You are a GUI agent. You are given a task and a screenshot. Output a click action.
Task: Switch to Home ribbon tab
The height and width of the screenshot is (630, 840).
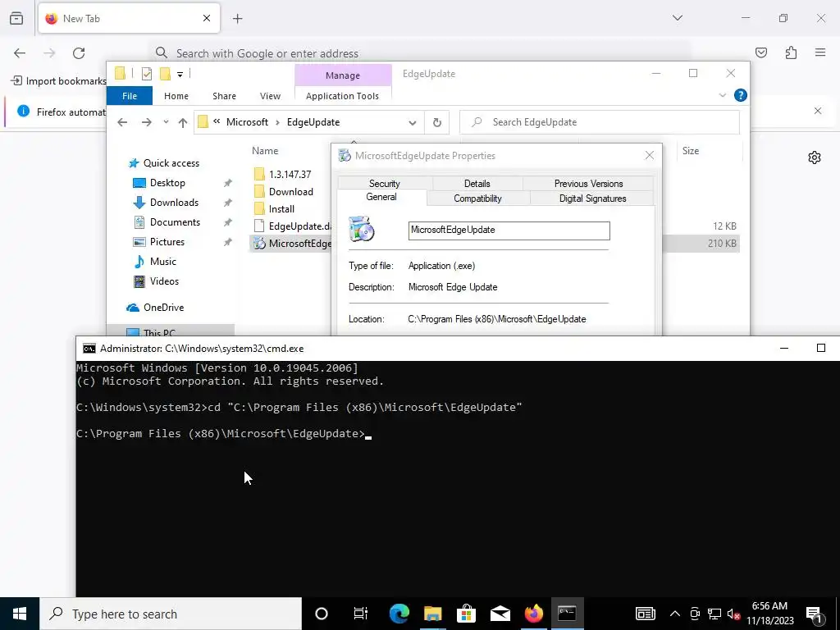[176, 96]
